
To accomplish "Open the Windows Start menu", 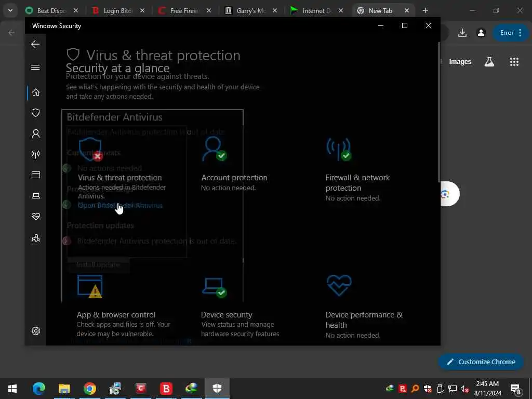I will coord(12,389).
